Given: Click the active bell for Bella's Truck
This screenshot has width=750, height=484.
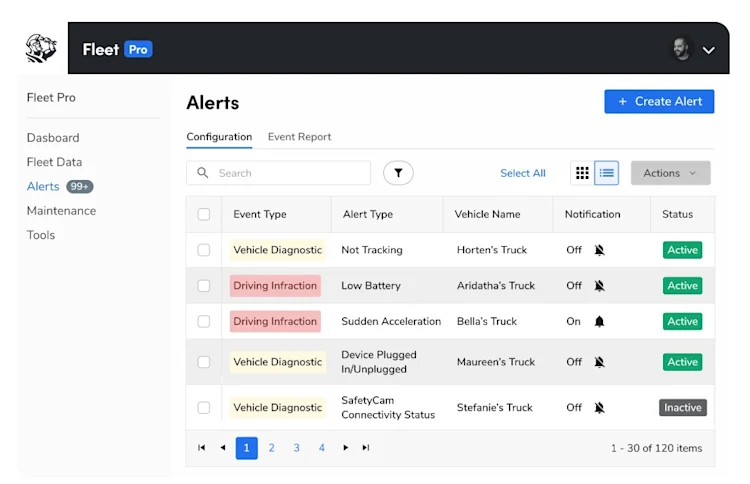Looking at the screenshot, I should pos(599,321).
